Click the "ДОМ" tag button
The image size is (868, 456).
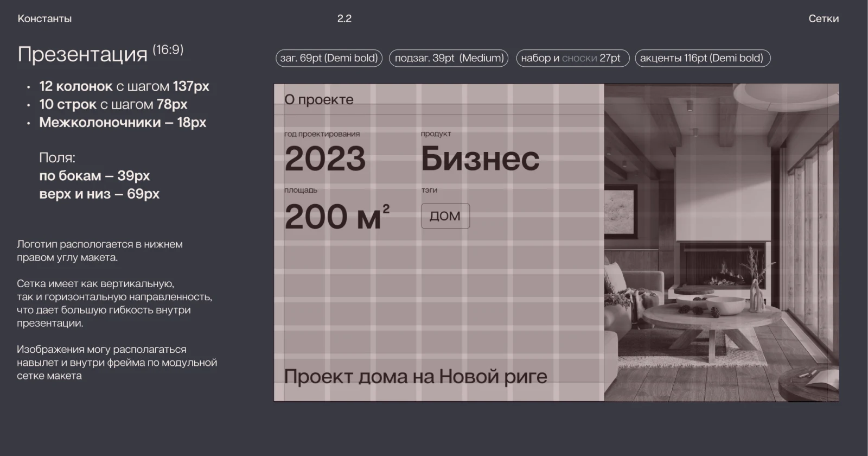(445, 216)
